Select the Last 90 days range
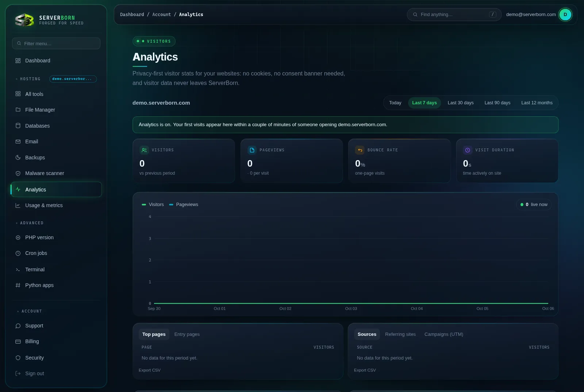584x392 pixels. click(497, 103)
